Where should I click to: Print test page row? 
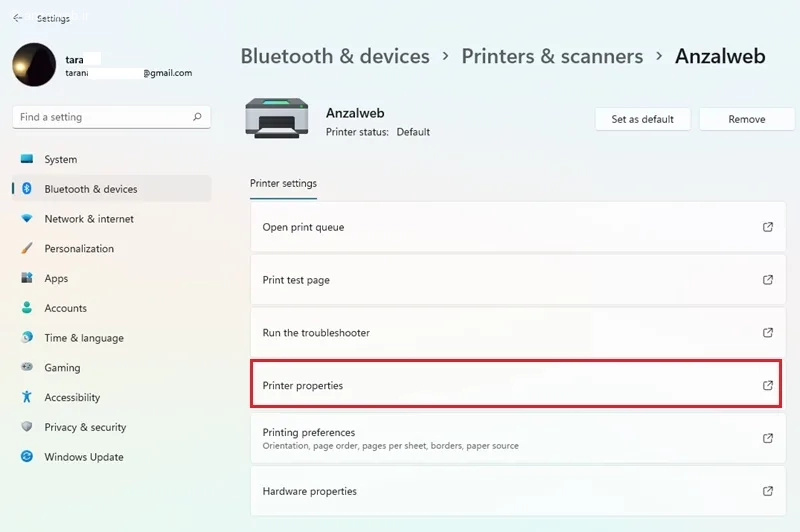point(518,280)
